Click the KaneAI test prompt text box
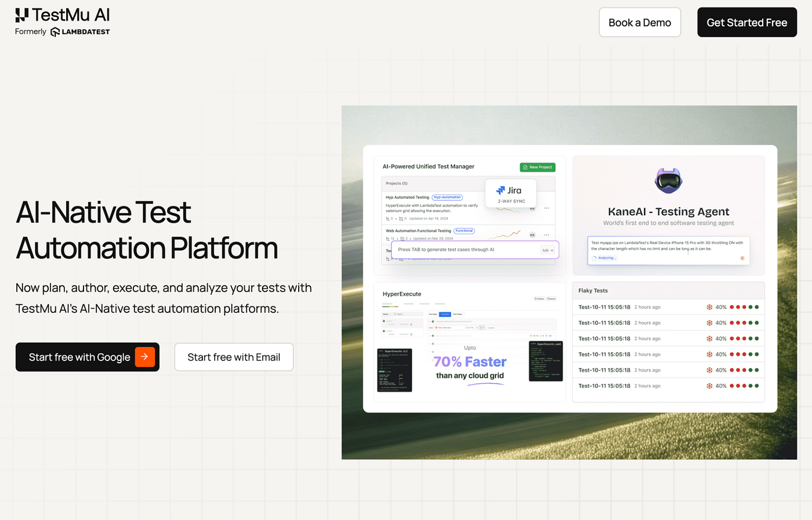This screenshot has height=520, width=812. coord(669,251)
